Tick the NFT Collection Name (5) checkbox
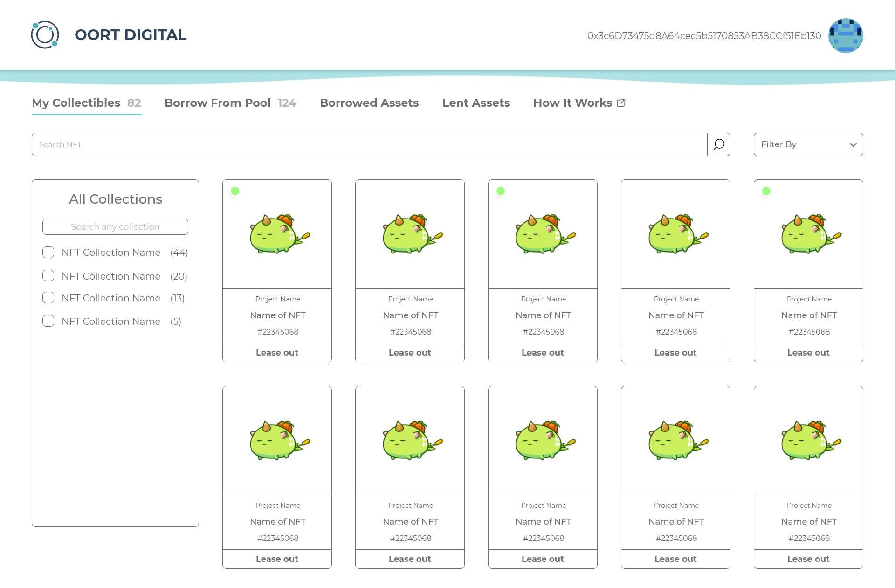The height and width of the screenshot is (588, 895). coord(48,321)
